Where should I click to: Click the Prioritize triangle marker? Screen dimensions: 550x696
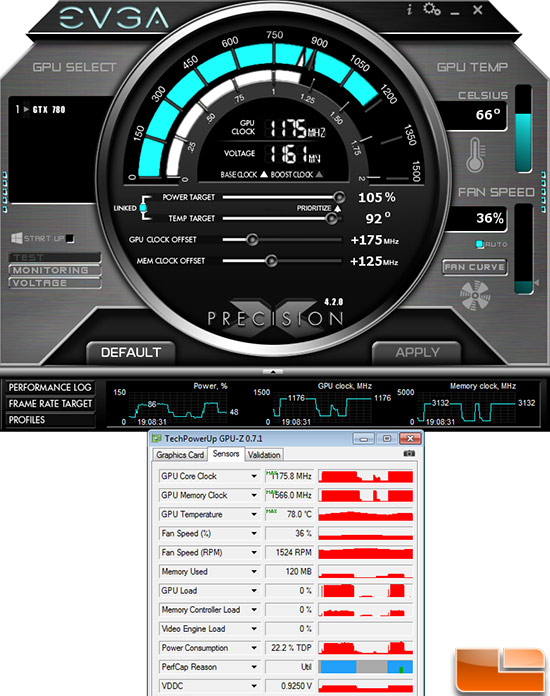[337, 208]
